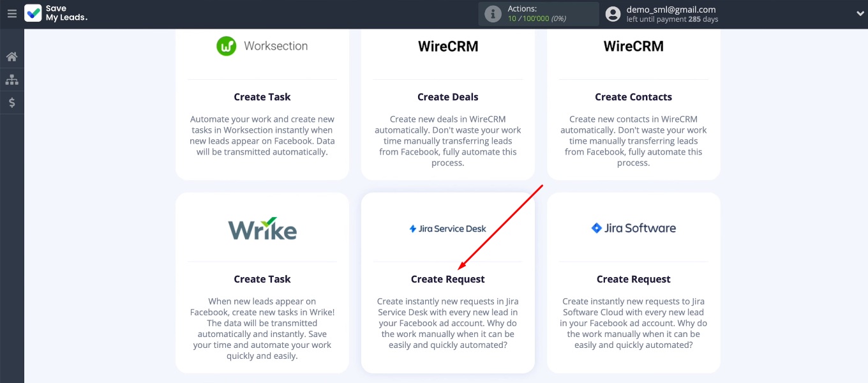868x383 pixels.
Task: Click the user avatar icon
Action: click(x=613, y=14)
